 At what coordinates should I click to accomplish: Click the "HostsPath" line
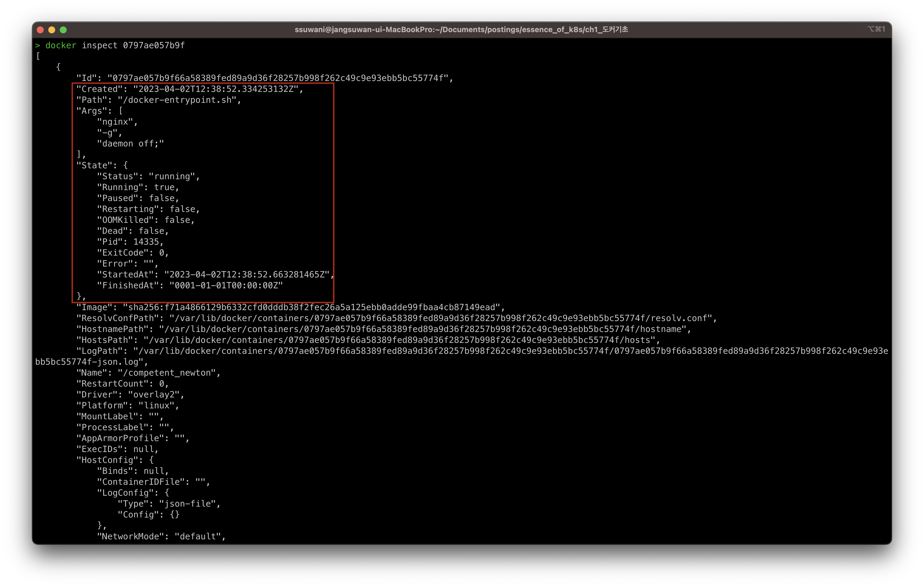368,340
